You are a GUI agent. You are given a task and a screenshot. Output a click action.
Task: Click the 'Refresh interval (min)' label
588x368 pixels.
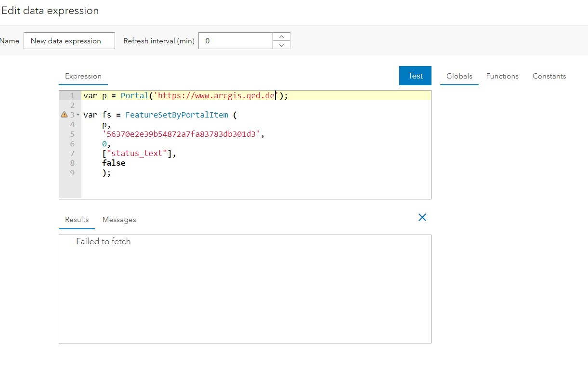coord(159,41)
